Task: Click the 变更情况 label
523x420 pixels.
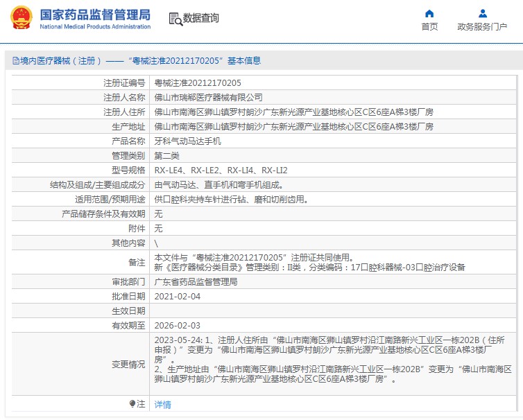Action: coord(128,365)
